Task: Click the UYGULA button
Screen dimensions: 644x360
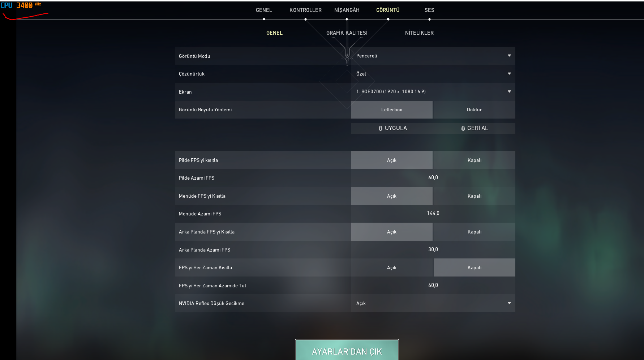Action: coord(392,128)
